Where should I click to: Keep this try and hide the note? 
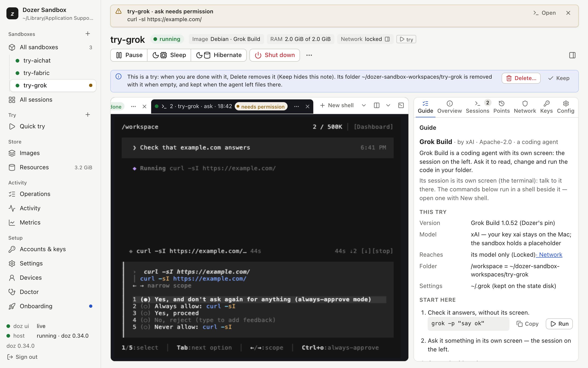tap(559, 78)
